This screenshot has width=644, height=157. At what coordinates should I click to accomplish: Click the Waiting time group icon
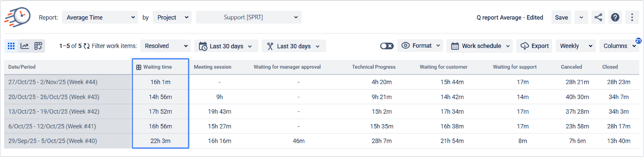pos(138,67)
